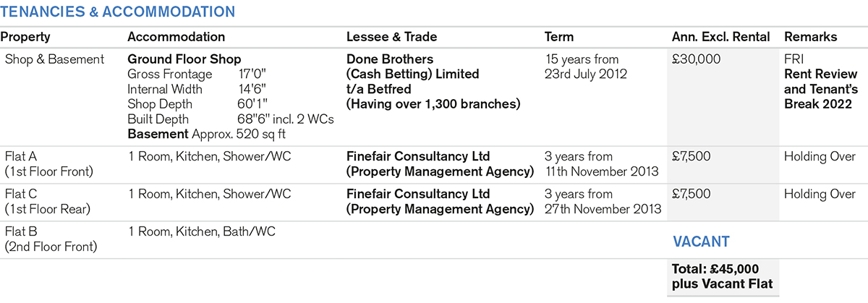Click the £30,000 rental amount
This screenshot has width=868, height=303.
coord(696,59)
